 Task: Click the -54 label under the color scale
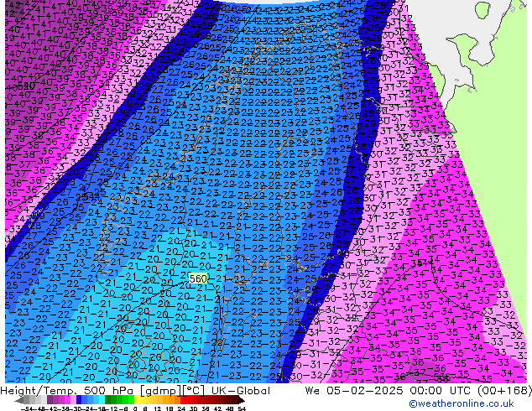click(27, 409)
